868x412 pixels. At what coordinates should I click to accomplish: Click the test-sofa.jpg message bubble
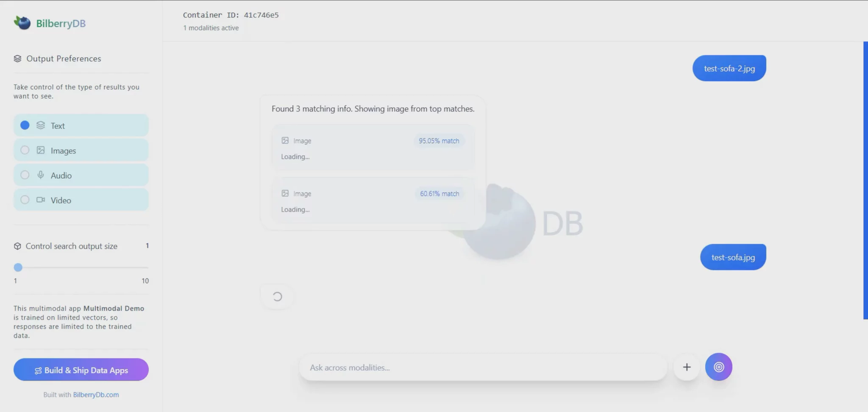point(733,257)
